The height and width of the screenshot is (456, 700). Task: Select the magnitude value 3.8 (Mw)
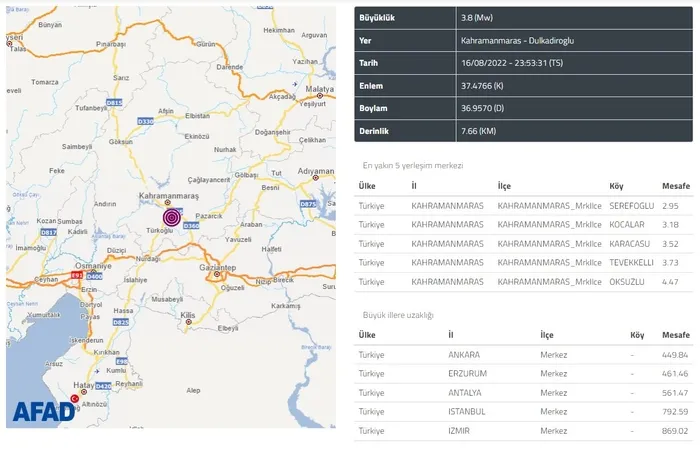[477, 18]
